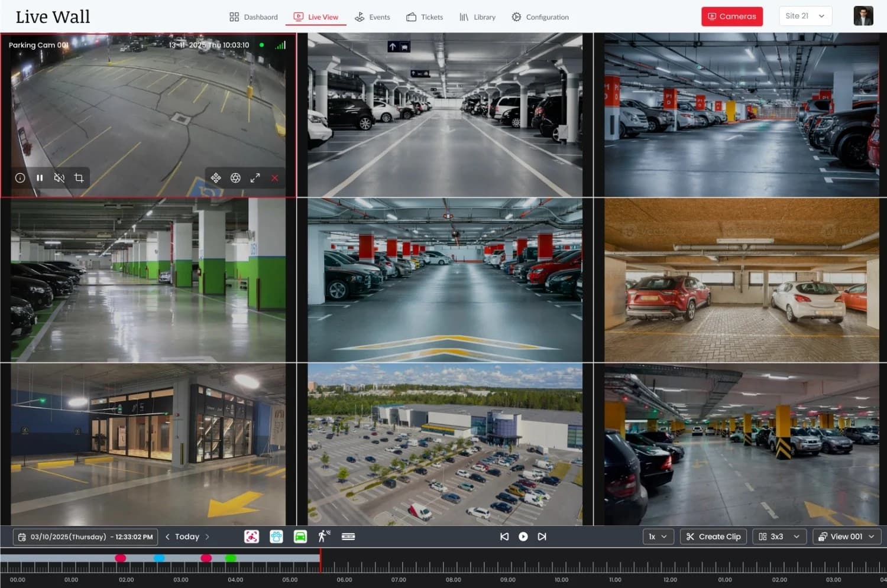This screenshot has height=588, width=887.
Task: Select the face detection filter icon
Action: (251, 537)
